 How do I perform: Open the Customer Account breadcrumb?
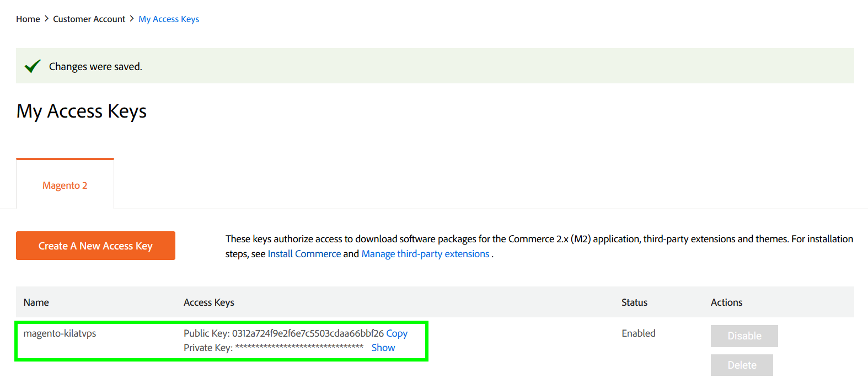[x=89, y=19]
